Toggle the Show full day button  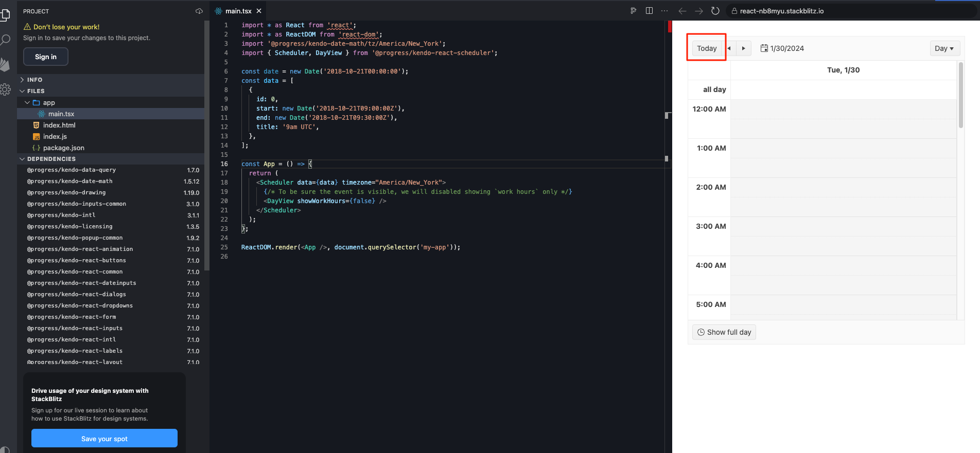pyautogui.click(x=724, y=332)
